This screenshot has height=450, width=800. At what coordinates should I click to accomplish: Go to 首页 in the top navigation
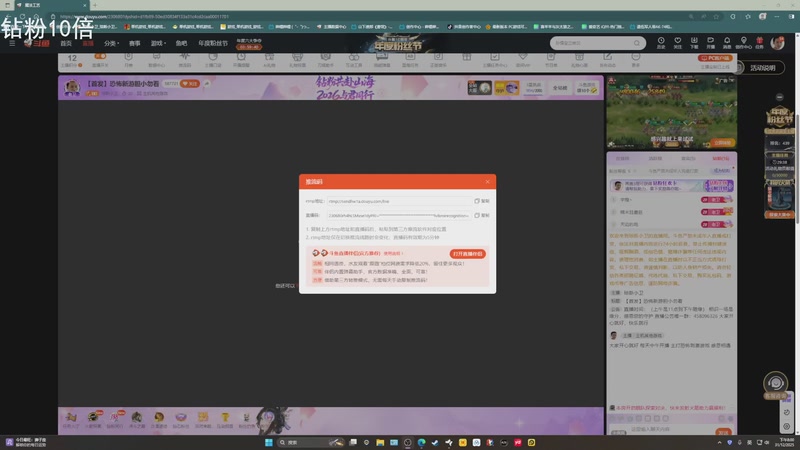pyautogui.click(x=66, y=43)
